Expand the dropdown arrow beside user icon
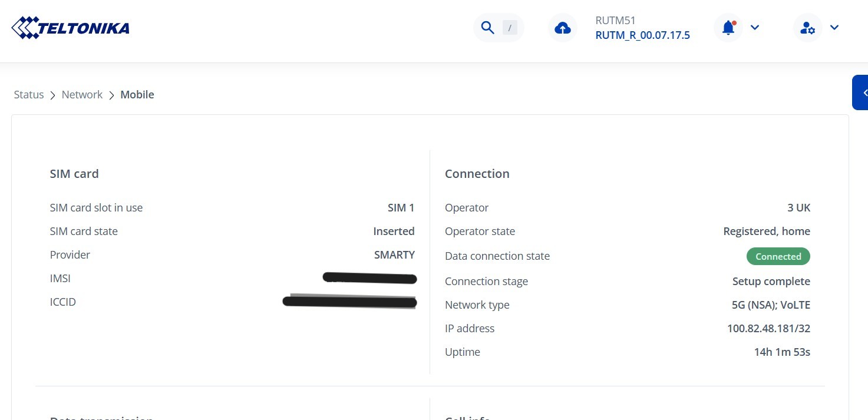Viewport: 868px width, 420px height. point(834,28)
